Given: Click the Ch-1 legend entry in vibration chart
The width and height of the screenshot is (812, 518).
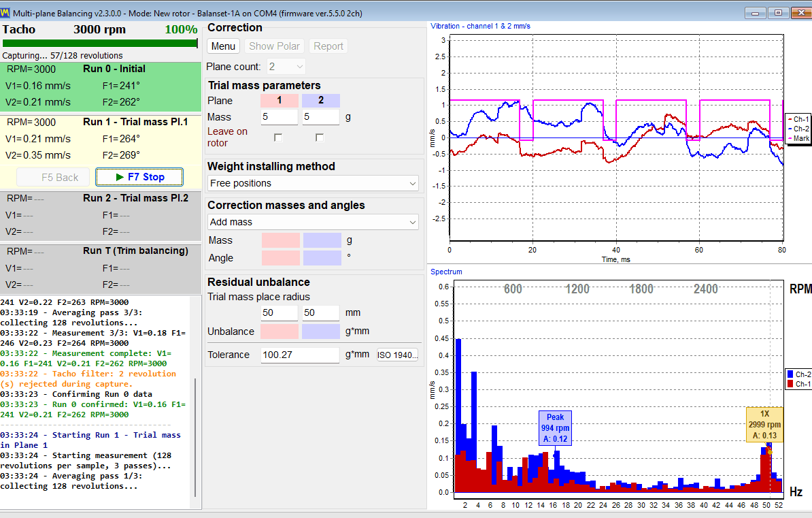Looking at the screenshot, I should [x=798, y=119].
